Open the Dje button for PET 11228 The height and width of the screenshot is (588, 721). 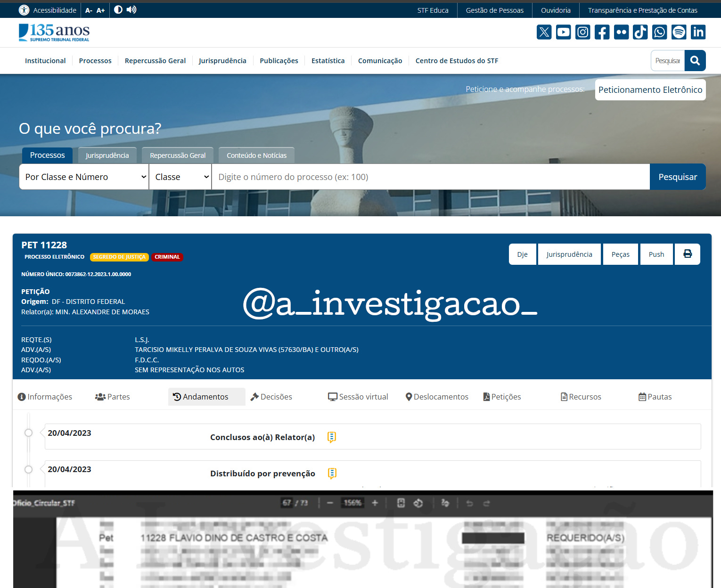tap(522, 254)
